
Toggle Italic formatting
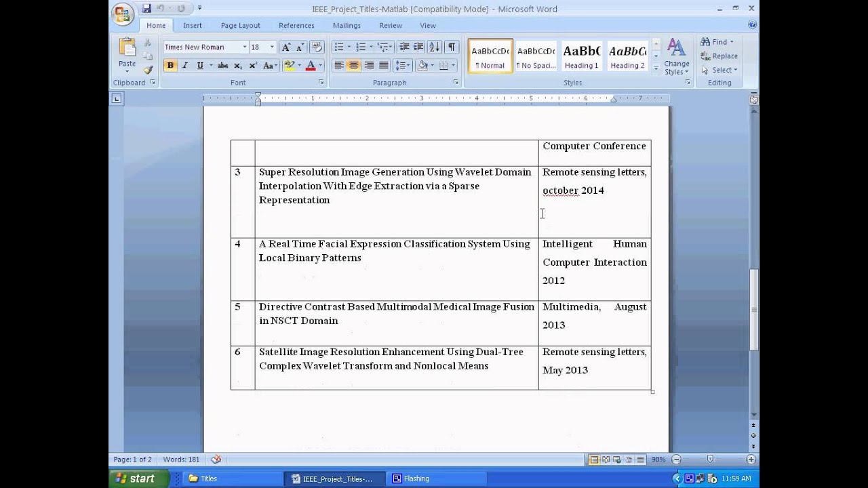[x=184, y=66]
